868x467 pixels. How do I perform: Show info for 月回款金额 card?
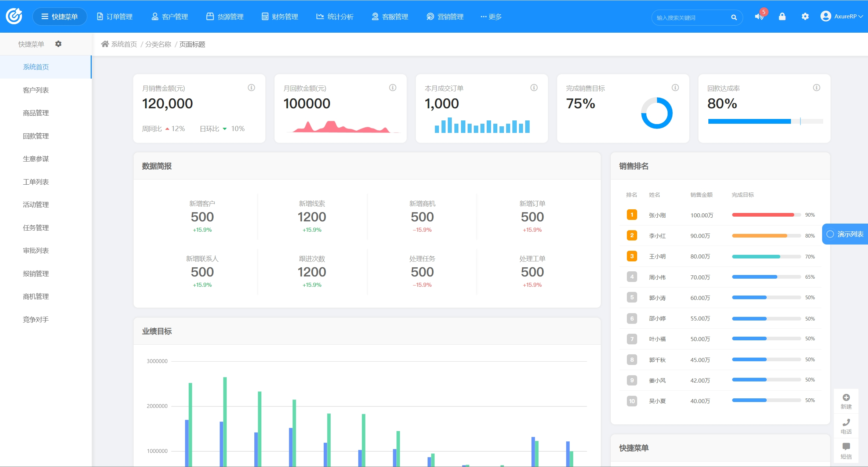click(393, 87)
